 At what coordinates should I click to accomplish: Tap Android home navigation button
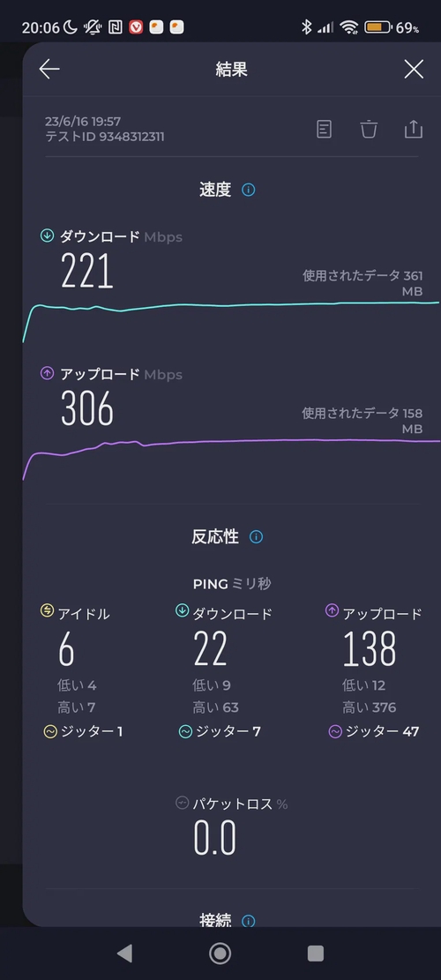220,954
